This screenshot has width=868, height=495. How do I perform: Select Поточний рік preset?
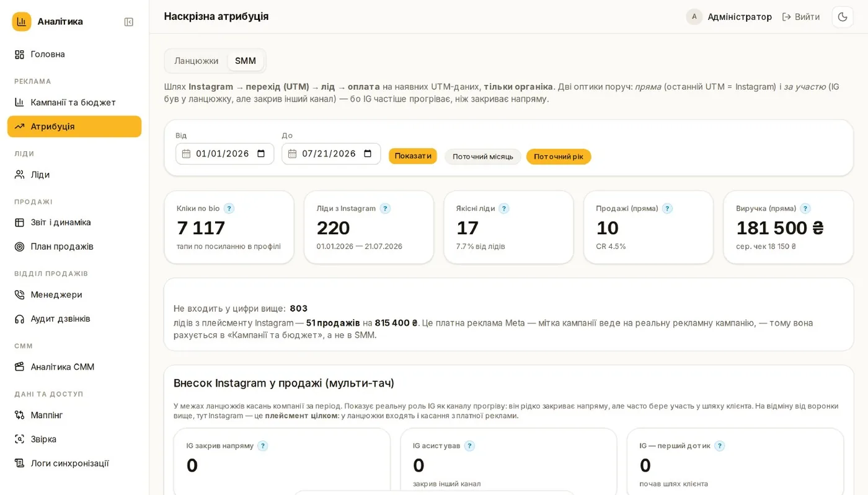click(x=559, y=157)
